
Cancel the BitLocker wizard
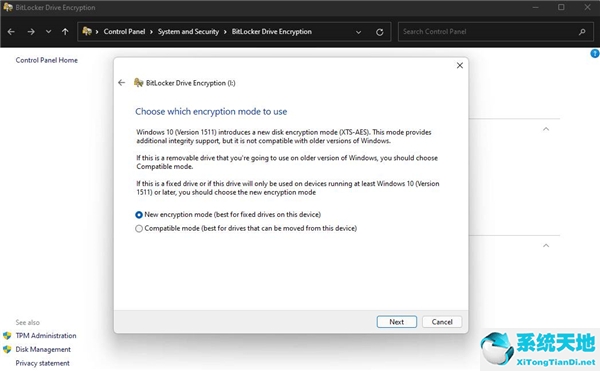442,322
